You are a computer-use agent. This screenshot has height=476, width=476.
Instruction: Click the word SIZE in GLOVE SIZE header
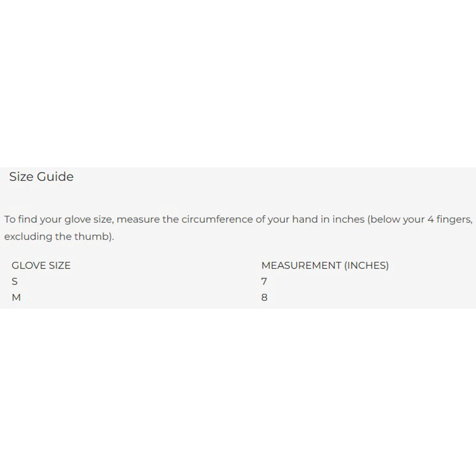pyautogui.click(x=60, y=265)
